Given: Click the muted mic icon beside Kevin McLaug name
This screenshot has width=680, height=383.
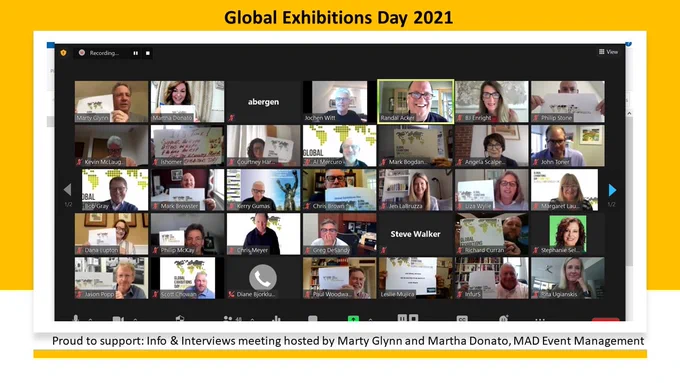Looking at the screenshot, I should click(x=79, y=162).
